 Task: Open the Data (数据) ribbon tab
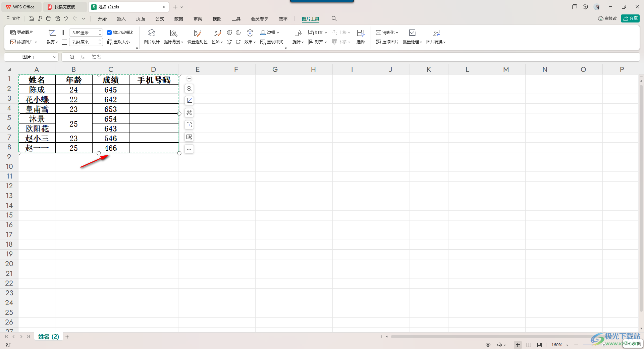[x=179, y=19]
